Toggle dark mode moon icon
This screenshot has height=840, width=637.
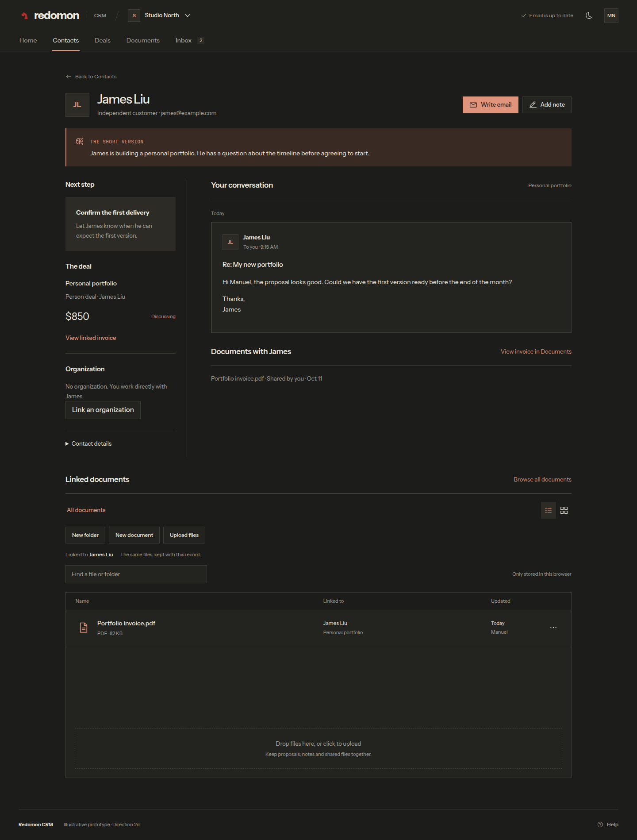(x=589, y=15)
